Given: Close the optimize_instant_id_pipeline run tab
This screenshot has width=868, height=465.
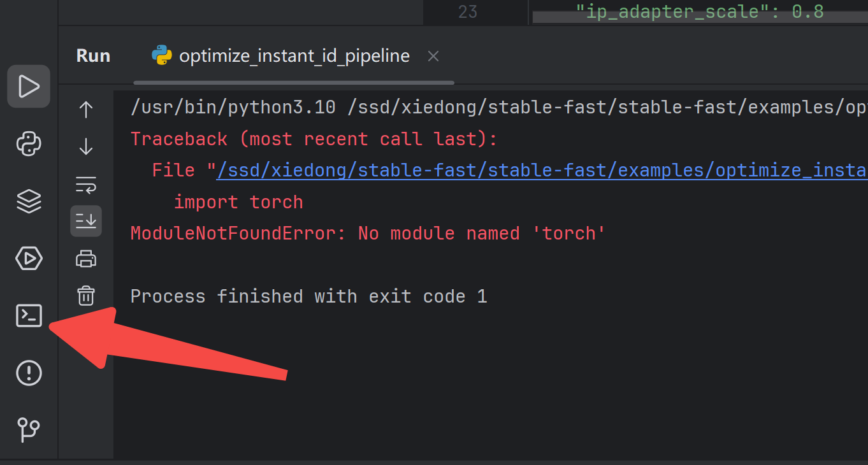Looking at the screenshot, I should (x=433, y=56).
